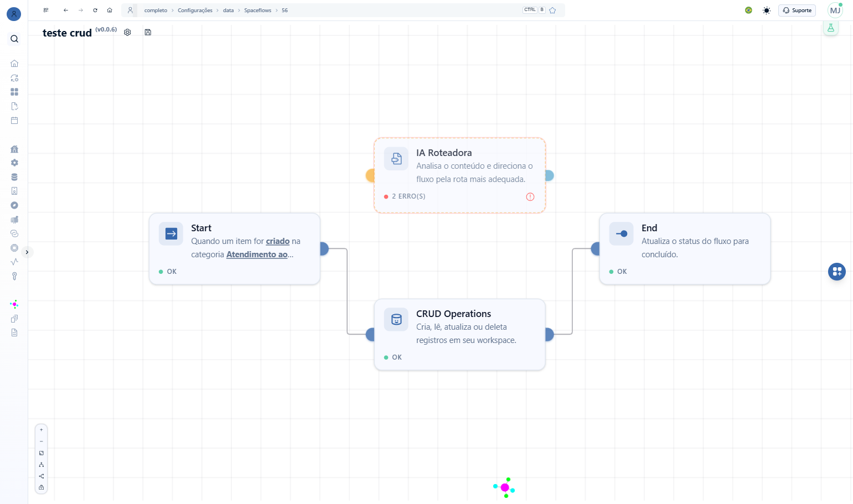Open the database stack icon in sidebar
This screenshot has width=853, height=504.
pyautogui.click(x=14, y=177)
